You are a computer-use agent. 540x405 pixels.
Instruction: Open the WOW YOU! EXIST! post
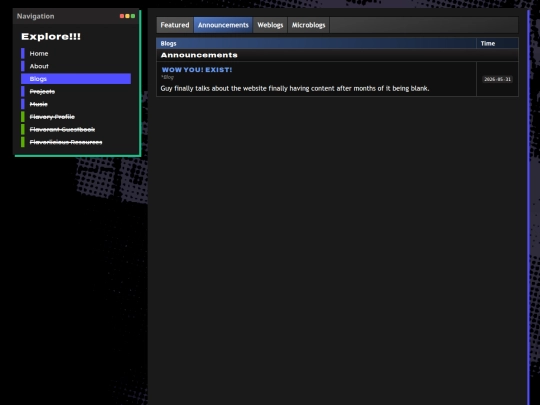pyautogui.click(x=197, y=70)
